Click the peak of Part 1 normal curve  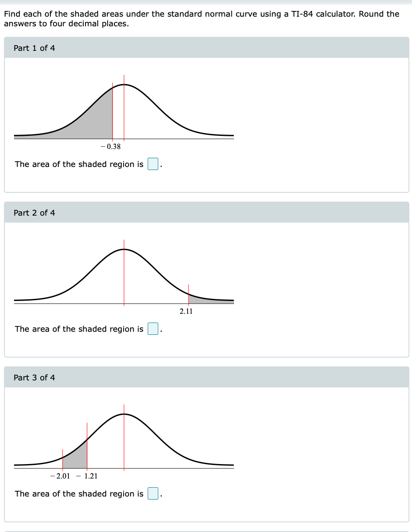pyautogui.click(x=124, y=84)
